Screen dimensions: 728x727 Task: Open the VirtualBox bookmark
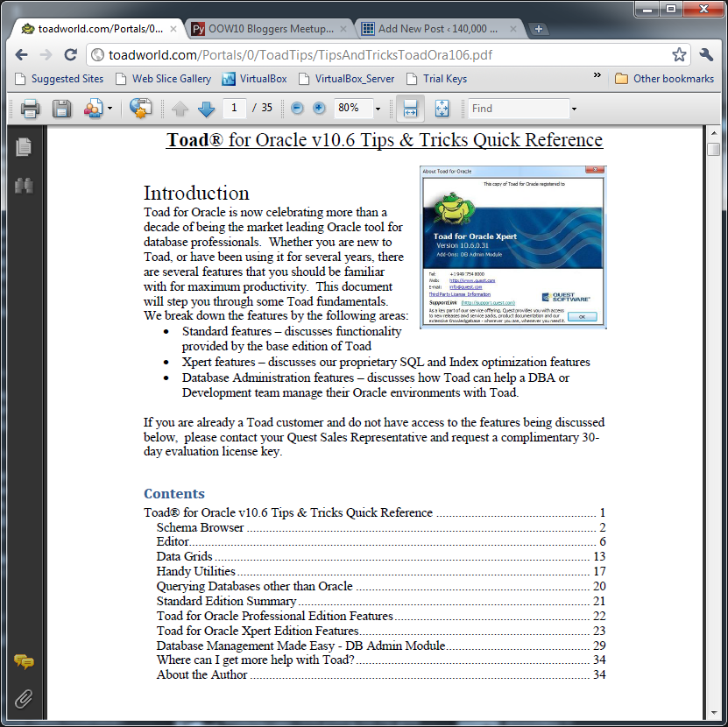254,79
